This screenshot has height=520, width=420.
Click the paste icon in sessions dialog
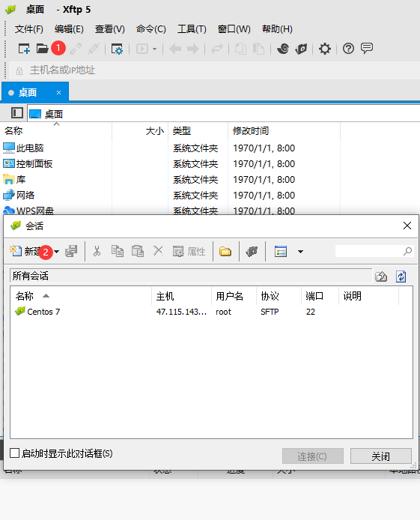click(x=138, y=251)
